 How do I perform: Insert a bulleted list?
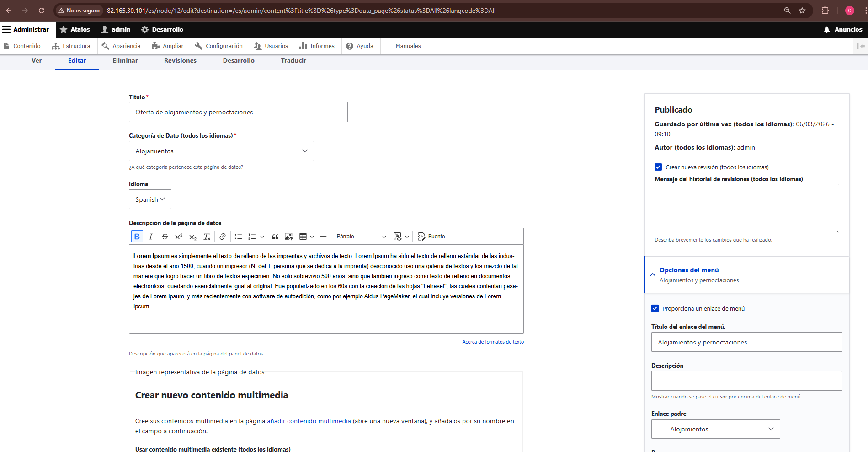[238, 237]
